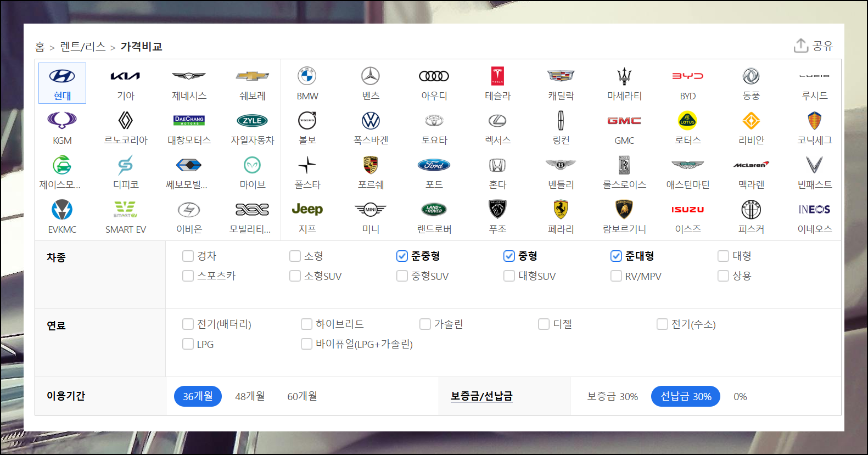The height and width of the screenshot is (455, 868).
Task: Select the Rolls-Royce (롤스로이스) logo
Action: (624, 165)
